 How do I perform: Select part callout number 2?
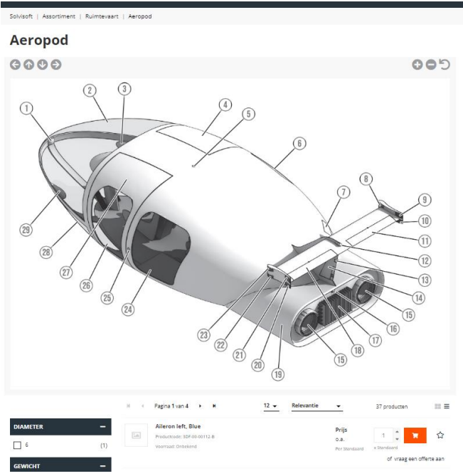pyautogui.click(x=90, y=90)
